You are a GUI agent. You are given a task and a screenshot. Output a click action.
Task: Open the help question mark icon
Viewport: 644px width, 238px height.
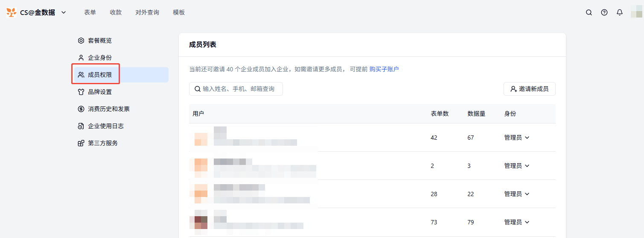604,12
